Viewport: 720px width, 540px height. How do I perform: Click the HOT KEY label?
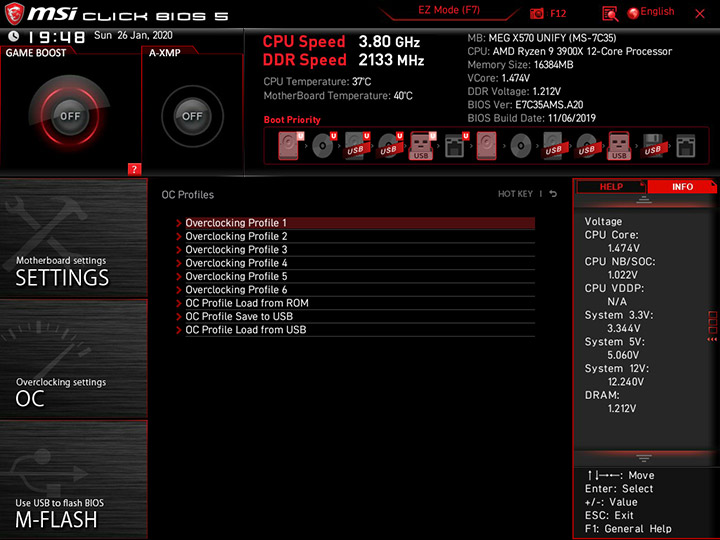click(x=515, y=194)
